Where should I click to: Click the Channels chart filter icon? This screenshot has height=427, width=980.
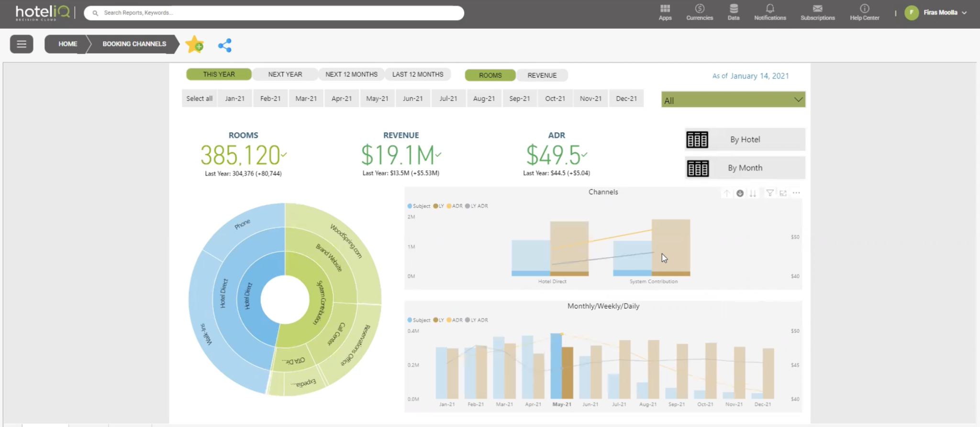769,193
